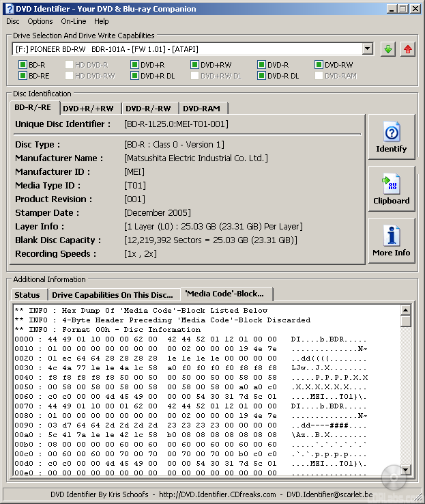Select the Status tab

[27, 295]
